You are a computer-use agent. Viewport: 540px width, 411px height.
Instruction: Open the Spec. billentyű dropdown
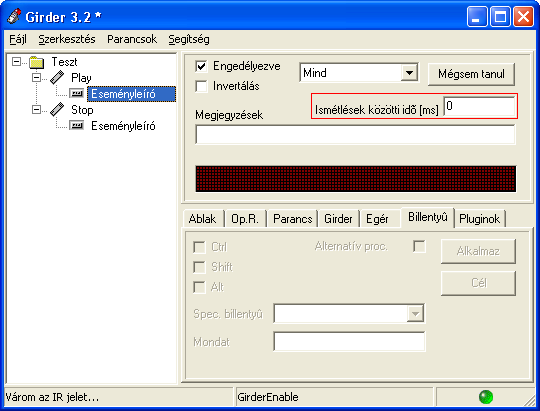click(x=415, y=314)
